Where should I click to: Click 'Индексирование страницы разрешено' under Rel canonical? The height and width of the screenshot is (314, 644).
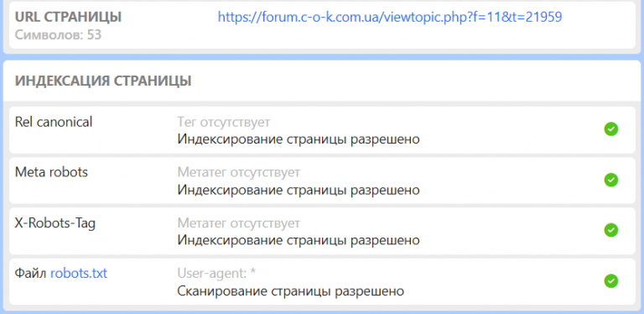coord(299,139)
